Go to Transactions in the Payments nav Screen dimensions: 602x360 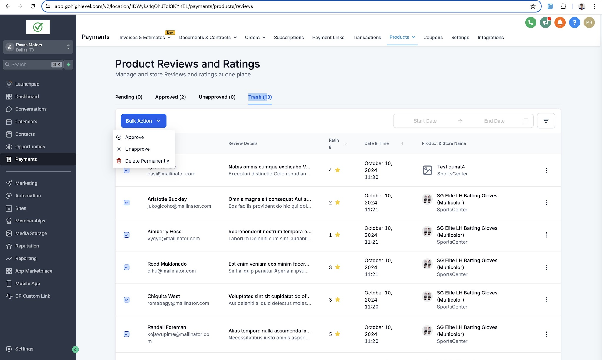pos(367,38)
